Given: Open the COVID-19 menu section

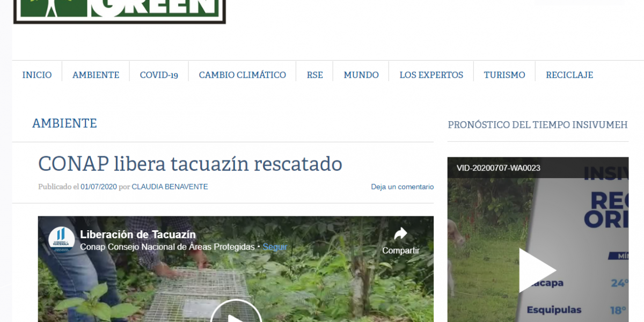Looking at the screenshot, I should 159,75.
